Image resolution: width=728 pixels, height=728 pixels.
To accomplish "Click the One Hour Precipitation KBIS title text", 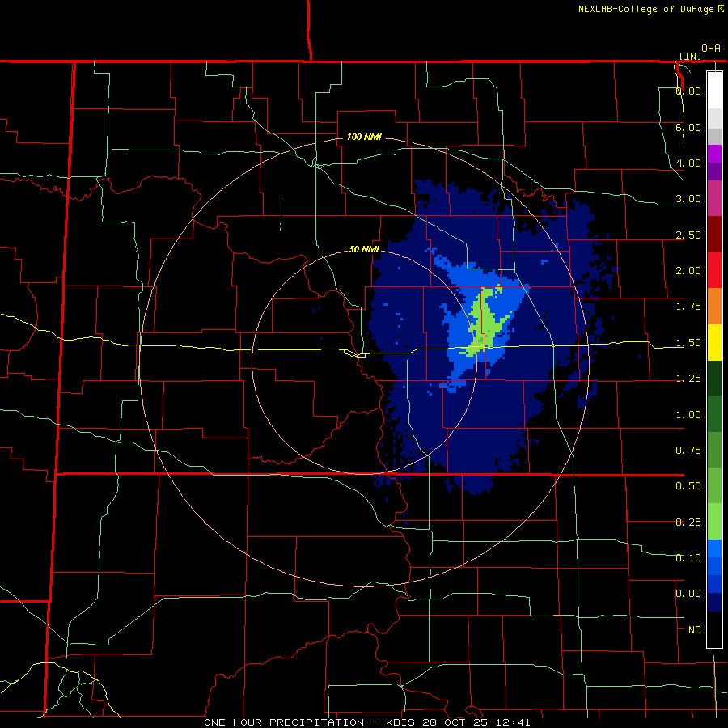I will 366,722.
